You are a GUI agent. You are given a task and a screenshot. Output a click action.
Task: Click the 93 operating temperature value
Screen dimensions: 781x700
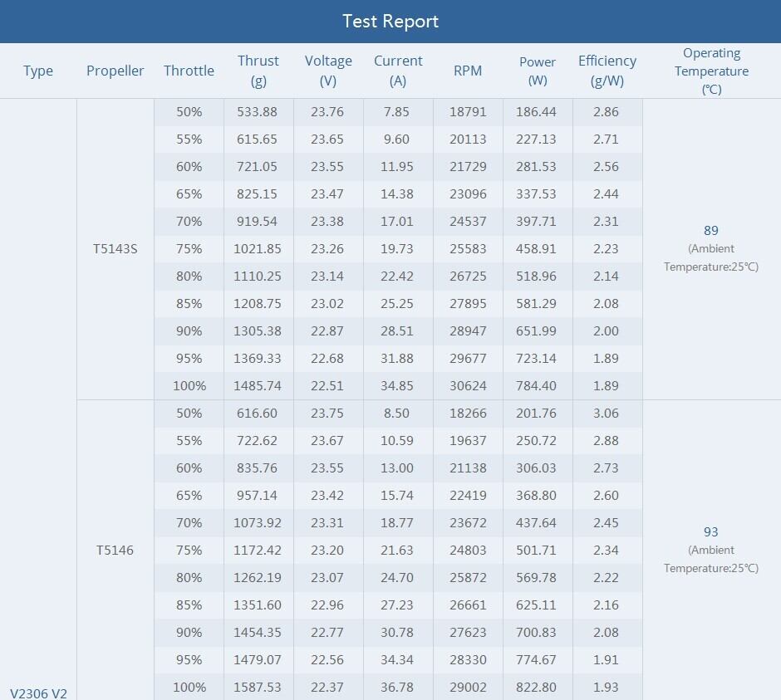[710, 532]
